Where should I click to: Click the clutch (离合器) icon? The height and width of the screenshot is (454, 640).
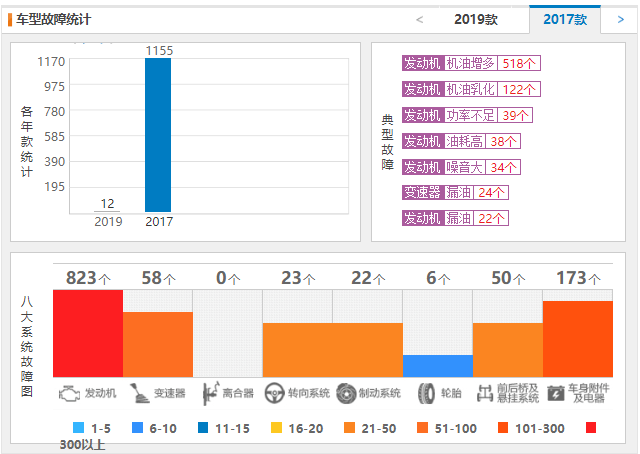click(x=211, y=394)
